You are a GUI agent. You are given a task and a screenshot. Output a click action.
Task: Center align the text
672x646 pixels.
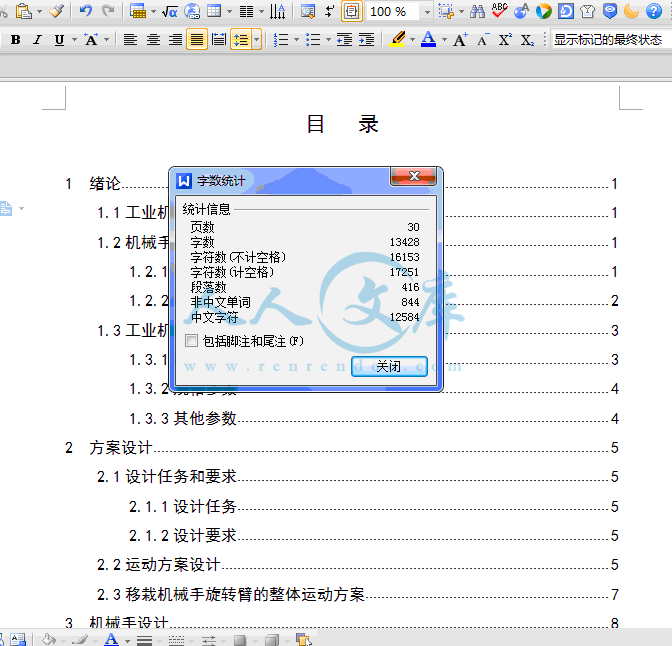153,40
